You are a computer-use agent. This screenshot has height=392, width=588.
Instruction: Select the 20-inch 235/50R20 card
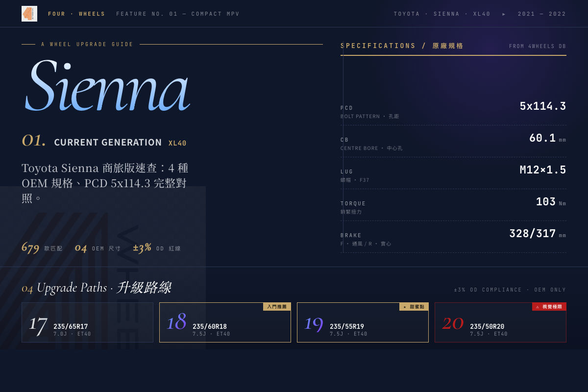pos(500,322)
